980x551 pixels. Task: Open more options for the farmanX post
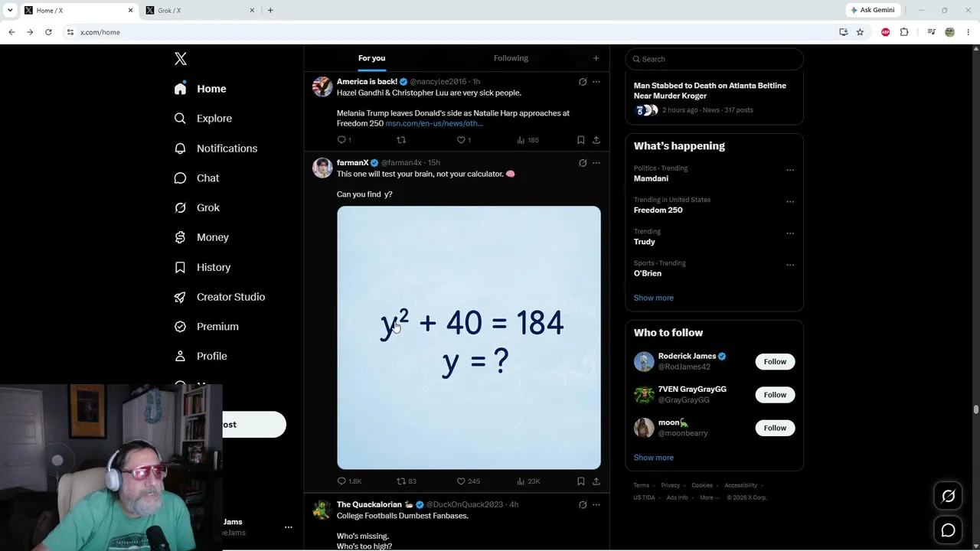coord(596,163)
